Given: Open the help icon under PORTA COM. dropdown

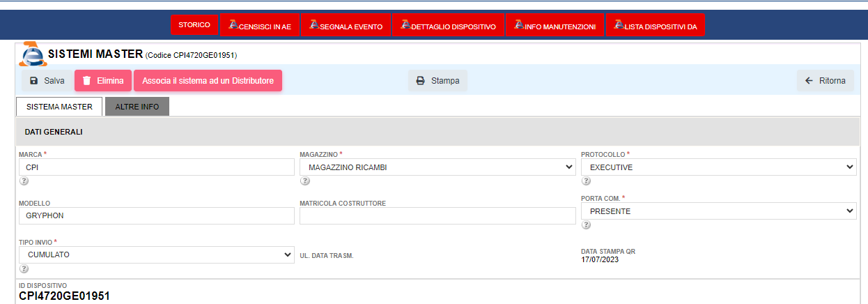Looking at the screenshot, I should click(586, 225).
